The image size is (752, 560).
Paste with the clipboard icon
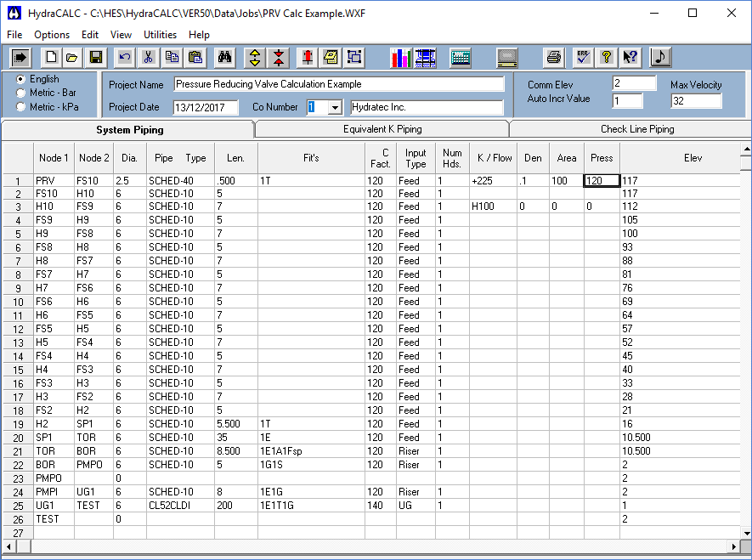point(195,58)
